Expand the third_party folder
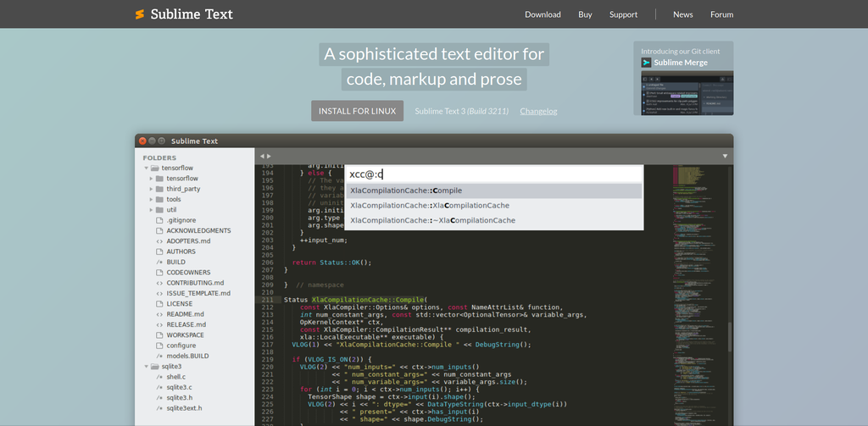This screenshot has height=426, width=868. click(x=151, y=189)
